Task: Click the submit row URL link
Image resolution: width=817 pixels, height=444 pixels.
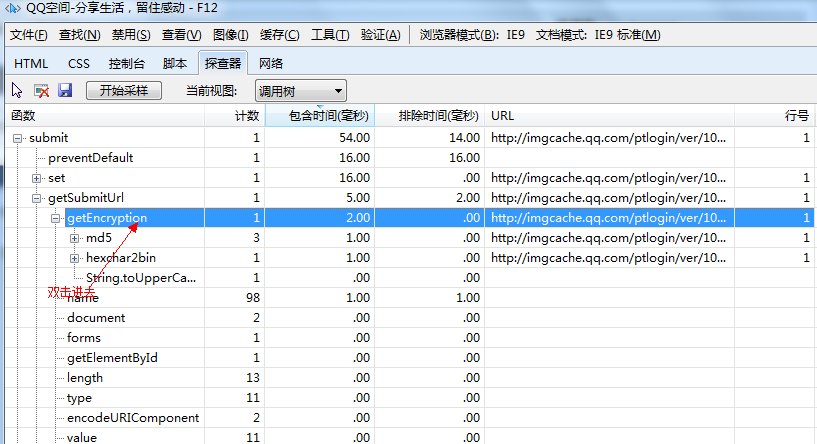Action: tap(608, 138)
